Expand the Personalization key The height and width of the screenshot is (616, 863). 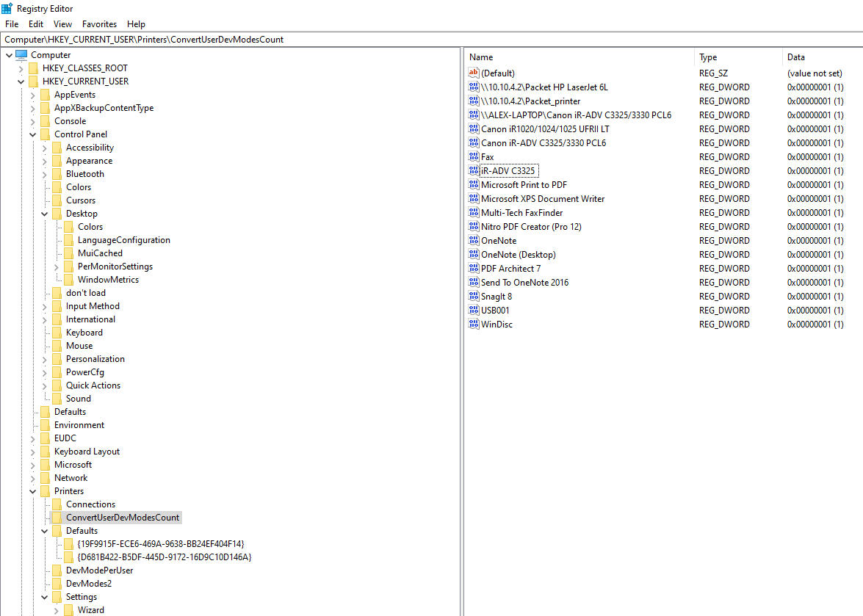pyautogui.click(x=45, y=360)
